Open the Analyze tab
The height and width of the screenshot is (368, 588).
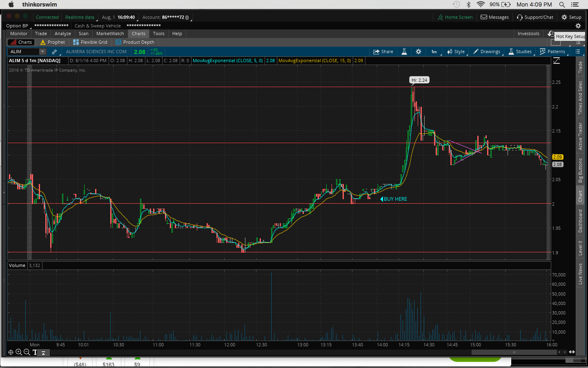click(x=63, y=34)
